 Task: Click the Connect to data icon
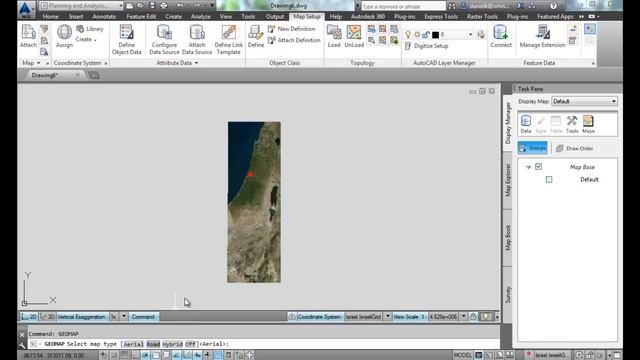(x=501, y=32)
